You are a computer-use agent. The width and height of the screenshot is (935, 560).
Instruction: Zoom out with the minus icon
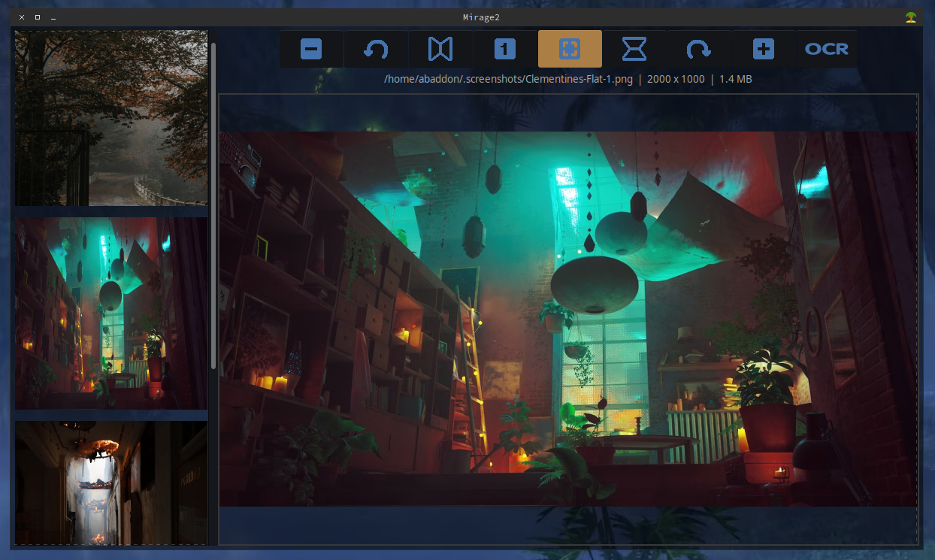click(x=311, y=49)
